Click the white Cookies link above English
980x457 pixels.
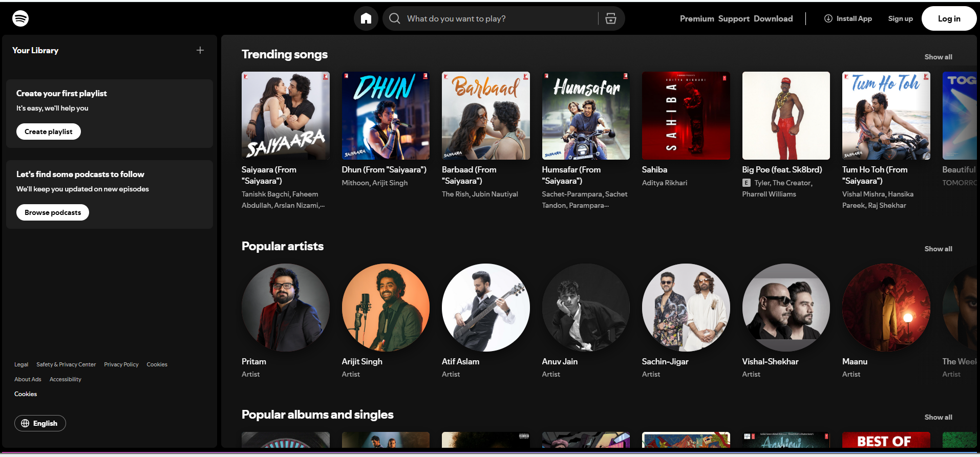[x=26, y=394]
